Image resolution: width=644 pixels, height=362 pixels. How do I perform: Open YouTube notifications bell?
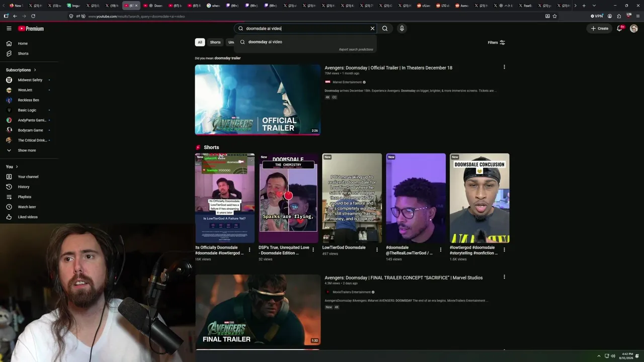tap(620, 29)
